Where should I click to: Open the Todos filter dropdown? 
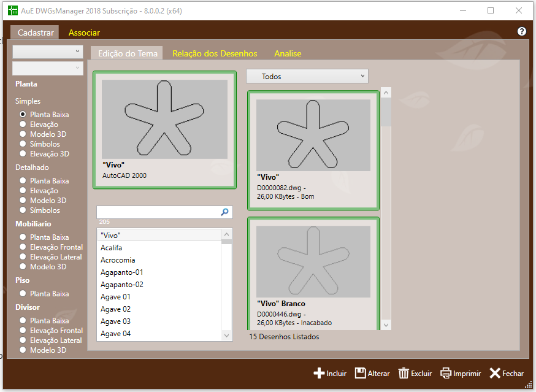tap(307, 76)
